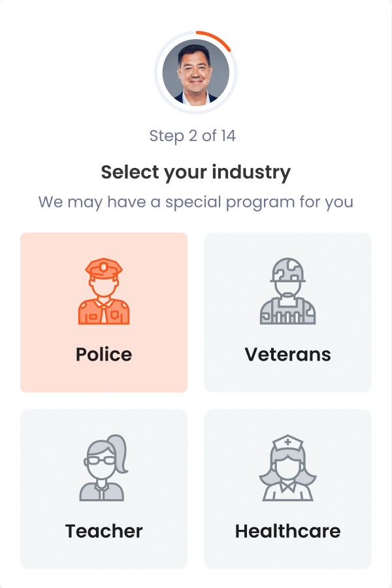The image size is (392, 588).
Task: Choose the Healthcare industry option
Action: 287,489
